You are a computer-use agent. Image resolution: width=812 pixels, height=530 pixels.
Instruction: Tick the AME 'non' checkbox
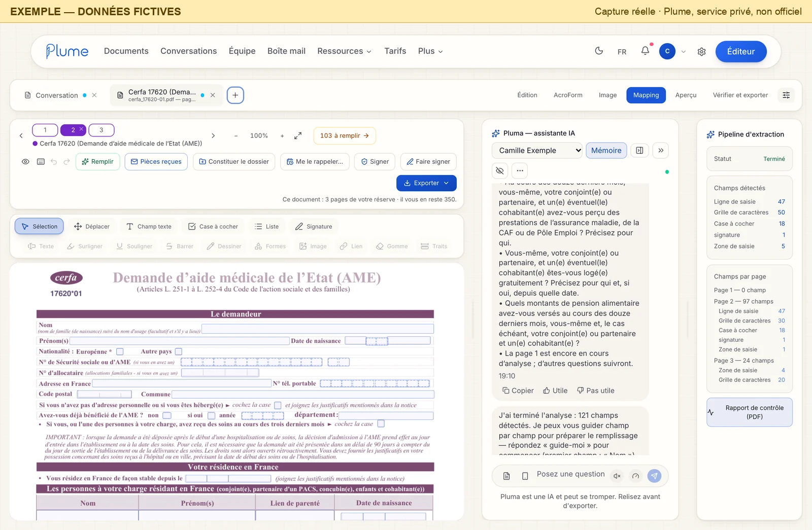pyautogui.click(x=167, y=415)
